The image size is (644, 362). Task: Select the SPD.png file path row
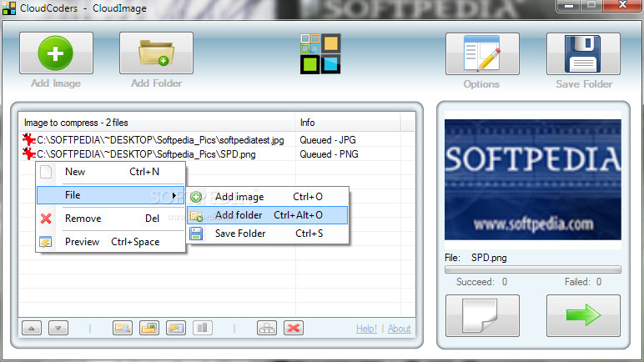pyautogui.click(x=146, y=154)
